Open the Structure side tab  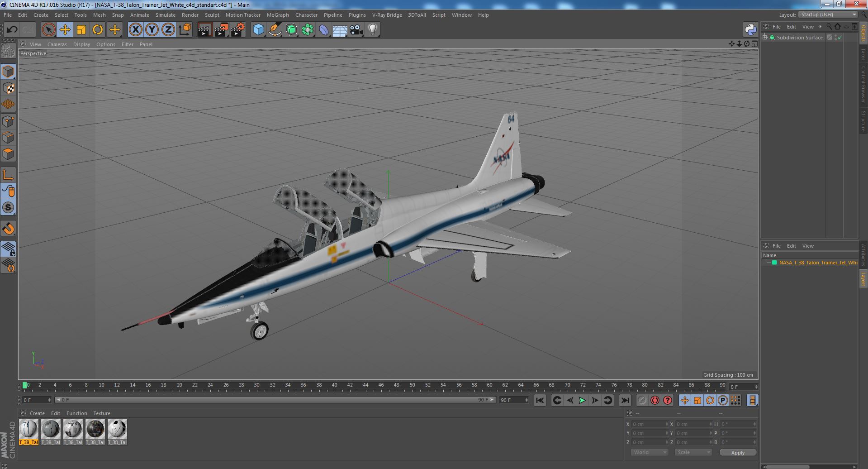863,121
